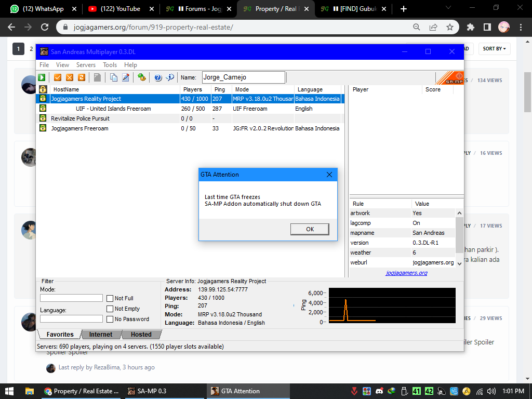This screenshot has width=532, height=399.
Task: Open the jogjagamers.org link
Action: tap(406, 273)
